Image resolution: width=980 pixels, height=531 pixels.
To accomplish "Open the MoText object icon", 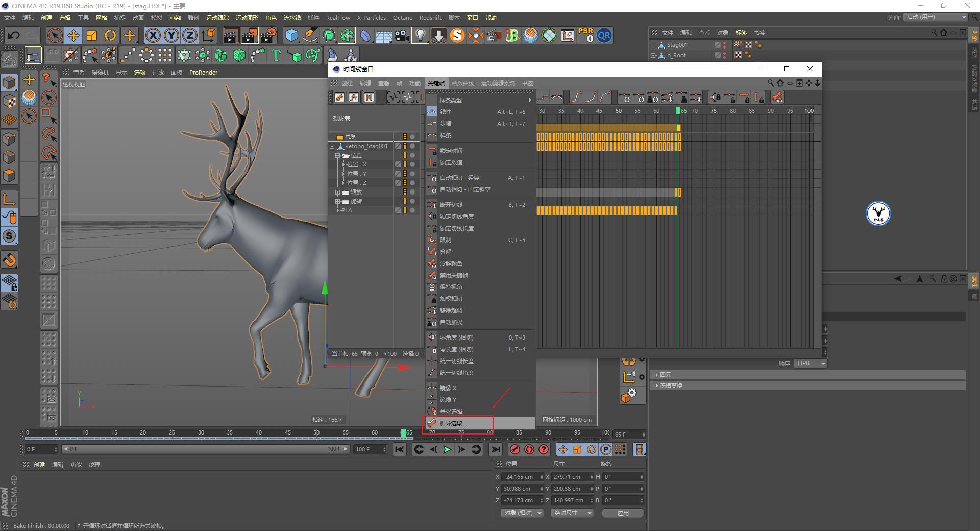I will (276, 55).
